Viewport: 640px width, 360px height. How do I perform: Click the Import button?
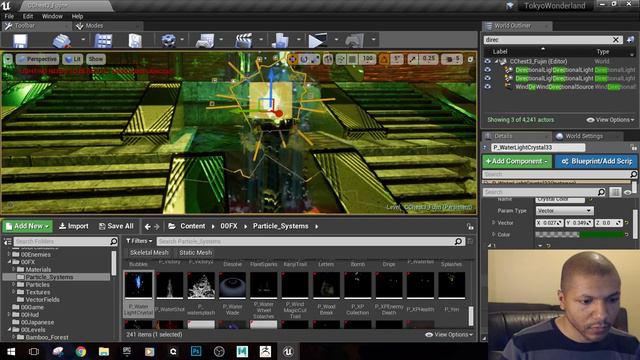74,226
